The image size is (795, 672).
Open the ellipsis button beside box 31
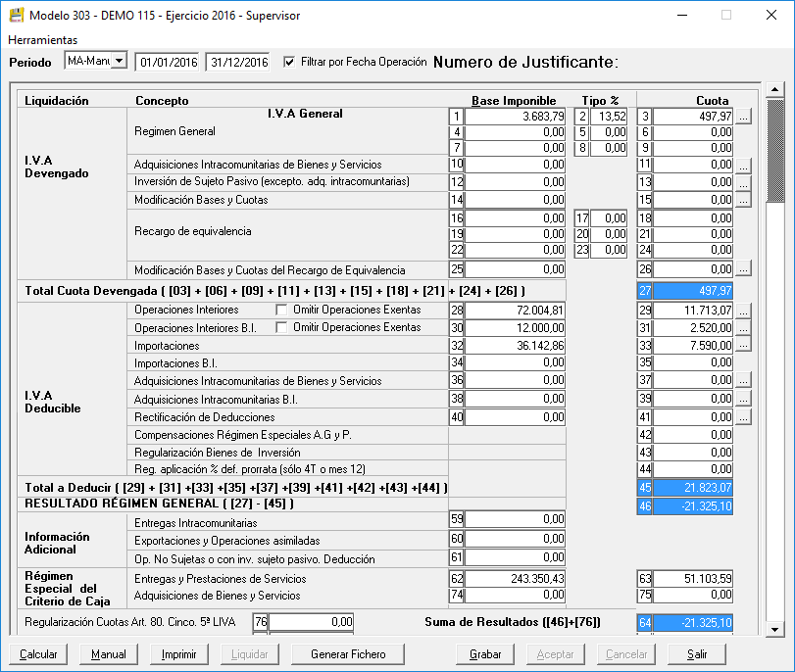pos(743,328)
